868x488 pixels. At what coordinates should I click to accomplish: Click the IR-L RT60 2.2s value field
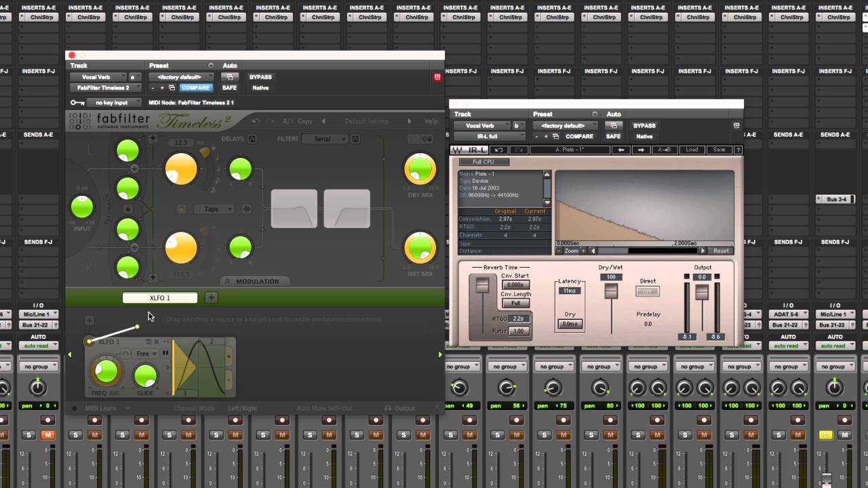(519, 319)
